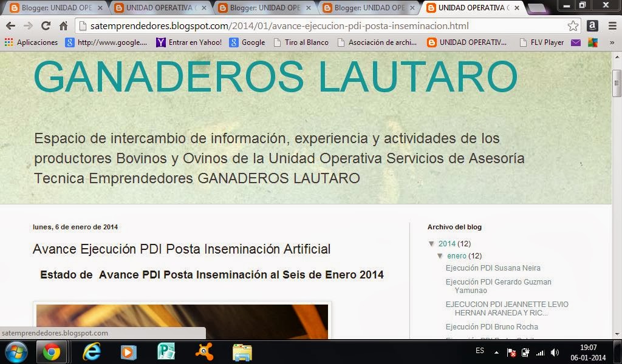Click date lunes, 6 de enero de 2014

tap(75, 227)
